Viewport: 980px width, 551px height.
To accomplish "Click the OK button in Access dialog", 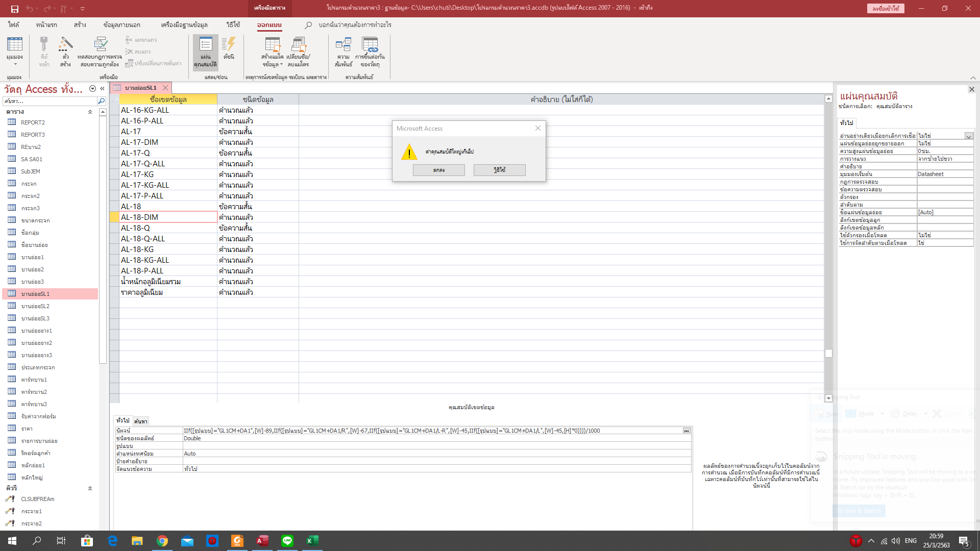I will tap(438, 170).
